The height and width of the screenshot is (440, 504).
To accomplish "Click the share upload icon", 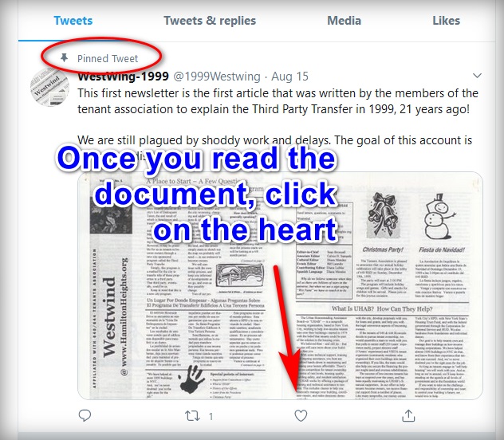I will 408,415.
